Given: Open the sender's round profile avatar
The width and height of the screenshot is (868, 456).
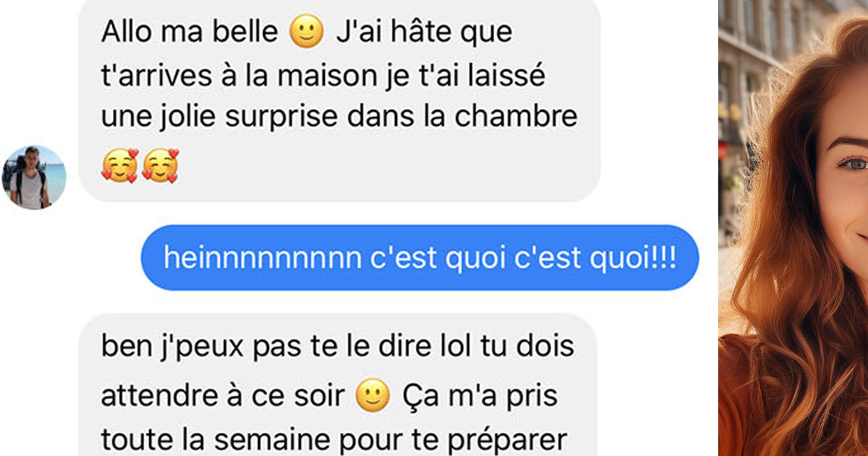Looking at the screenshot, I should [x=34, y=177].
